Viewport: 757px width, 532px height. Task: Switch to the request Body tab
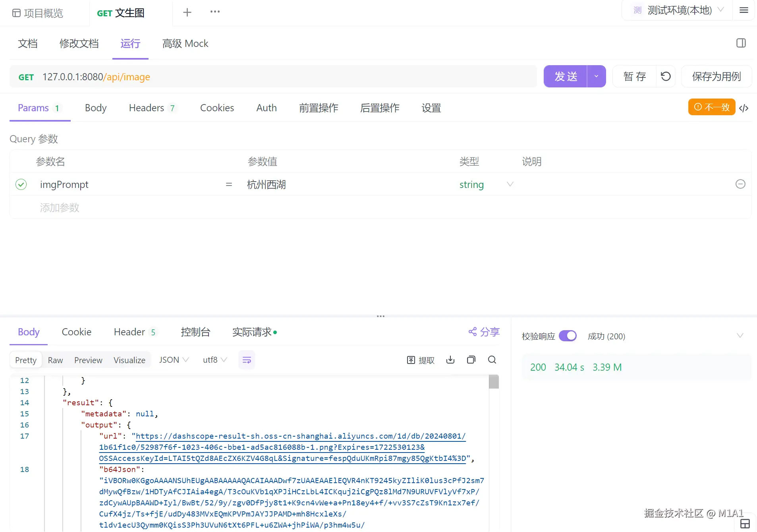(x=96, y=108)
